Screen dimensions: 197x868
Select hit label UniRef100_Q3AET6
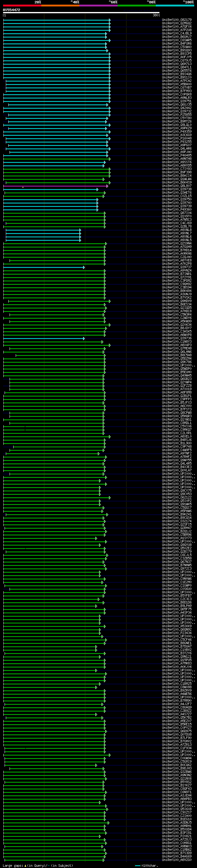click(x=177, y=193)
